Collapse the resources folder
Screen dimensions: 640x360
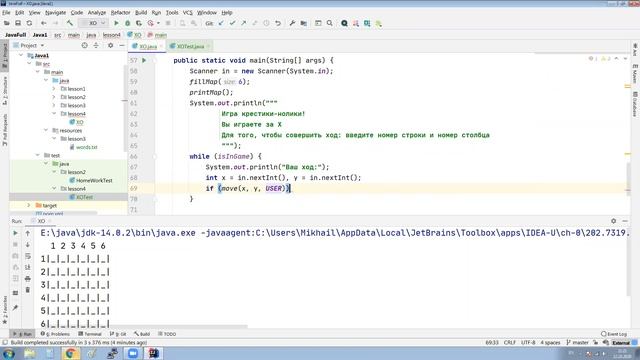point(46,130)
